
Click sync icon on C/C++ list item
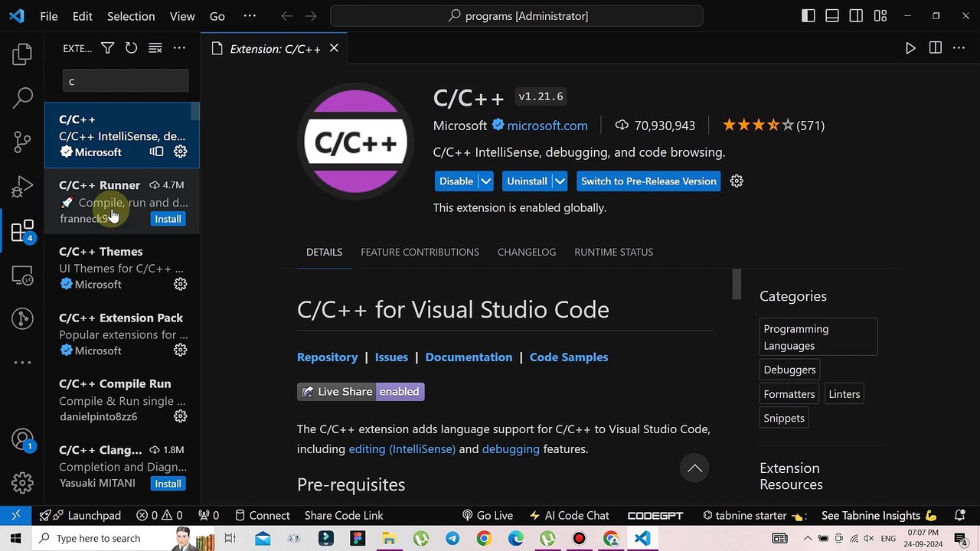click(156, 152)
